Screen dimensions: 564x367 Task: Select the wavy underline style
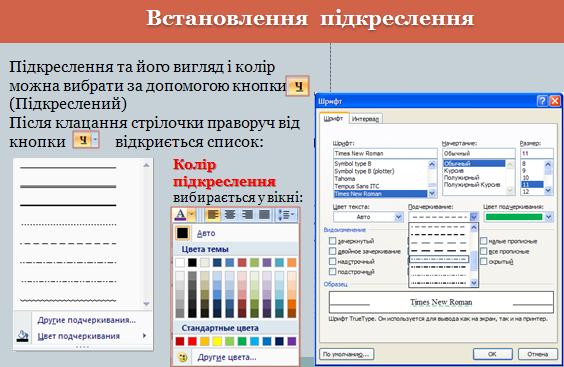pyautogui.click(x=68, y=300)
